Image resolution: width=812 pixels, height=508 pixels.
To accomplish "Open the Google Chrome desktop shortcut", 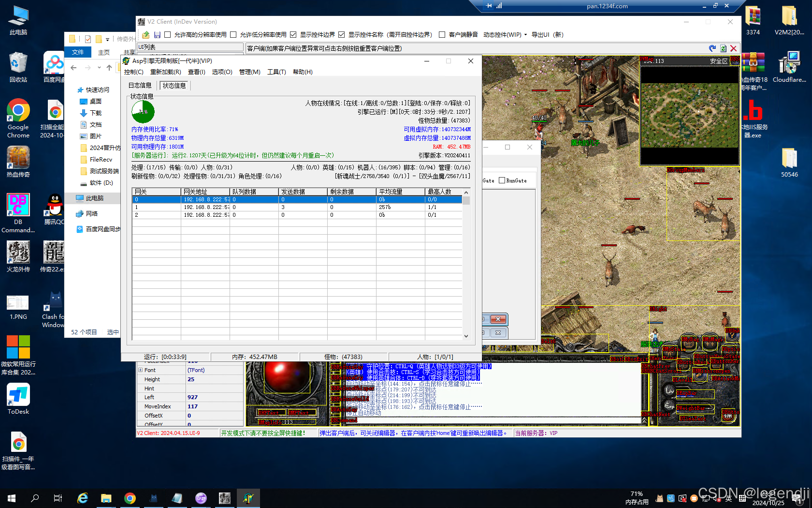I will (18, 119).
